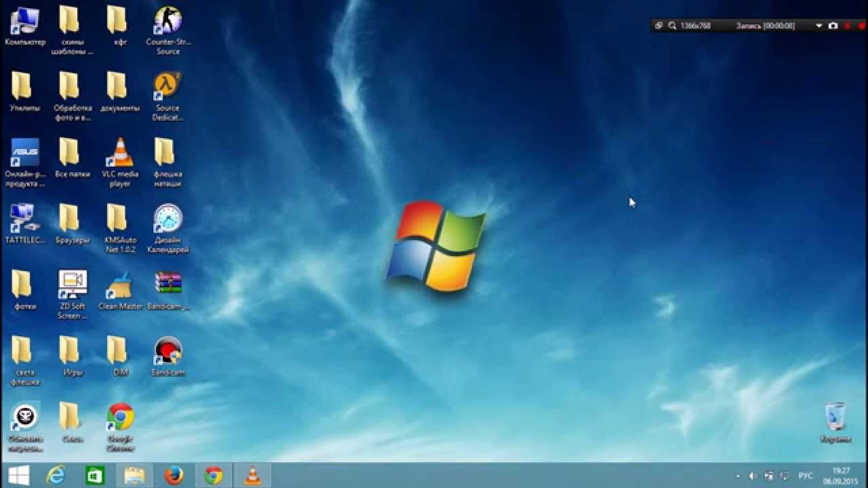Viewport: 868px width, 488px height.
Task: Select the Дизайн Календарей shortcut
Action: point(167,228)
